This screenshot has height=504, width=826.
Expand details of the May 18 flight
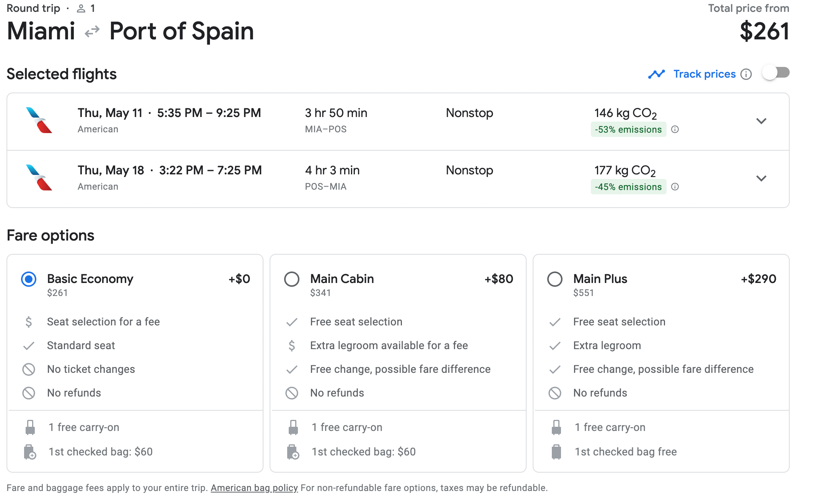tap(761, 179)
